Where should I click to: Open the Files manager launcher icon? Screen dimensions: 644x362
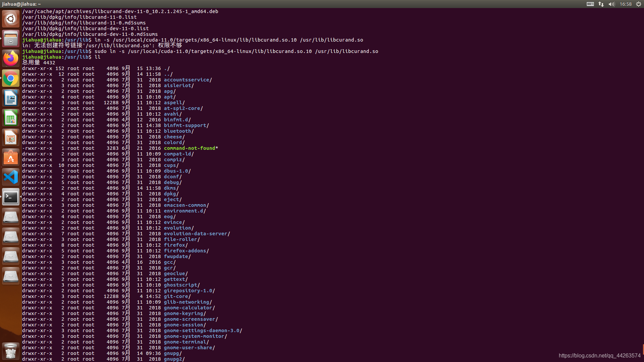[11, 39]
